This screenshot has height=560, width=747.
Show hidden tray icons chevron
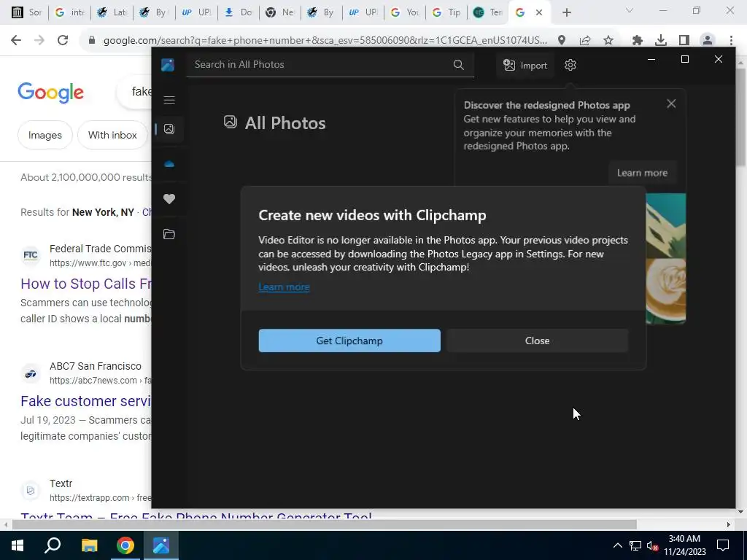(x=617, y=545)
